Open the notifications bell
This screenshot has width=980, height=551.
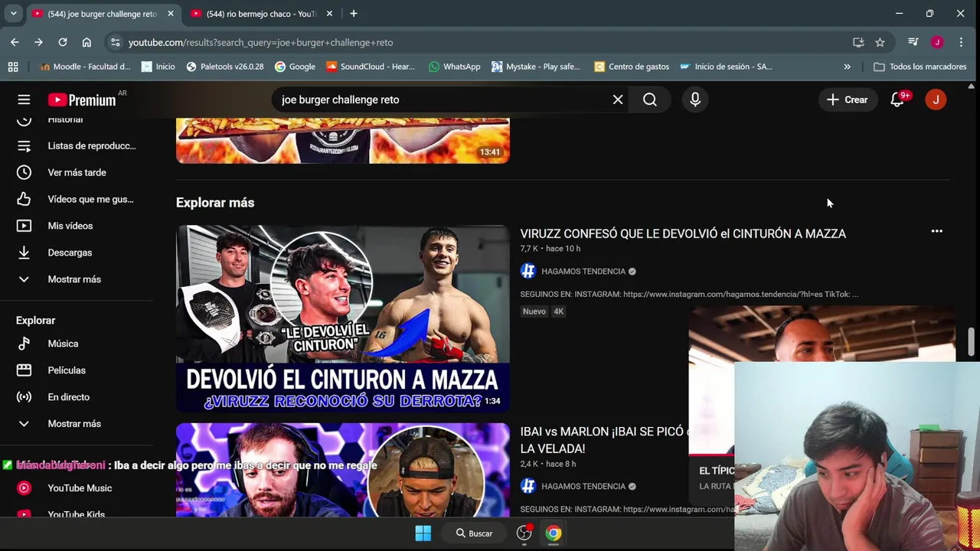(897, 99)
